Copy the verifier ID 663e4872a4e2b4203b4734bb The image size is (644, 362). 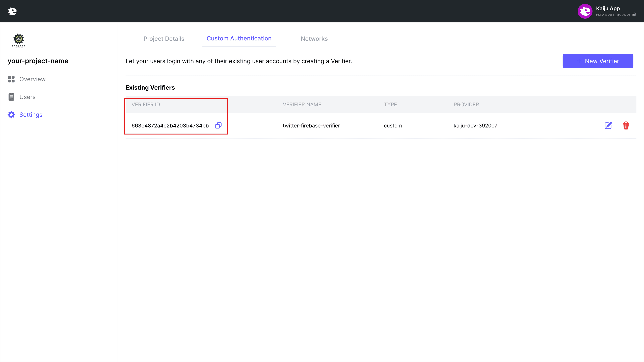pyautogui.click(x=218, y=125)
